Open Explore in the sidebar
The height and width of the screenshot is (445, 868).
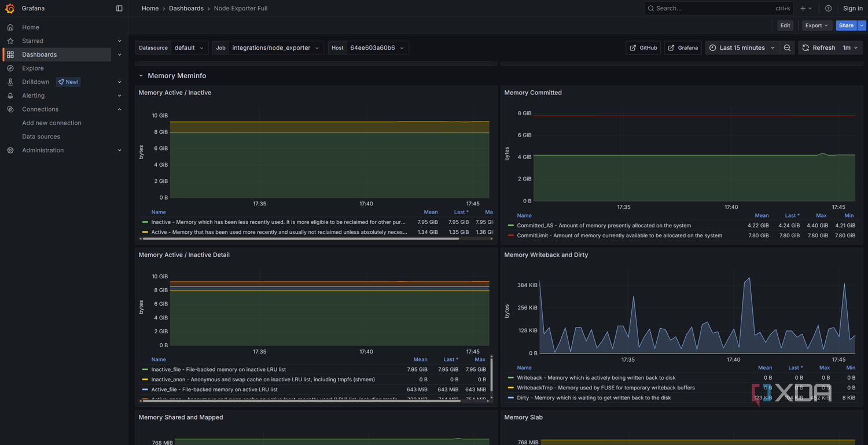pos(33,68)
